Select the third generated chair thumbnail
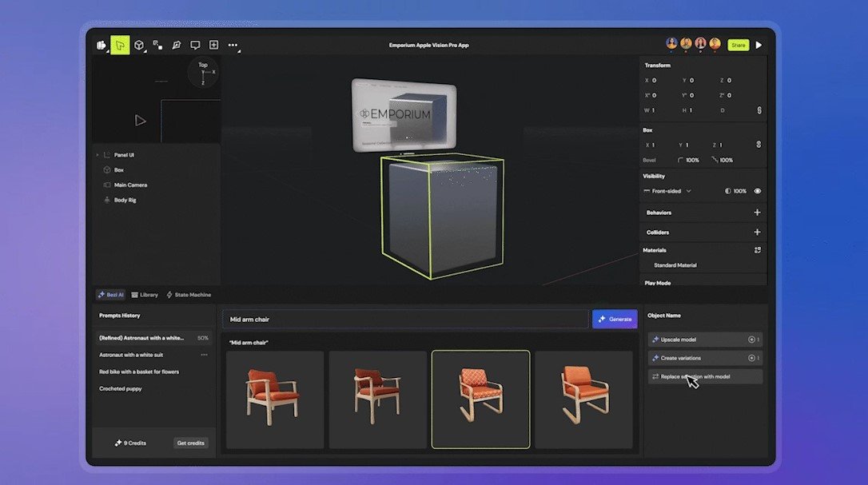Image resolution: width=868 pixels, height=485 pixels. [x=480, y=399]
